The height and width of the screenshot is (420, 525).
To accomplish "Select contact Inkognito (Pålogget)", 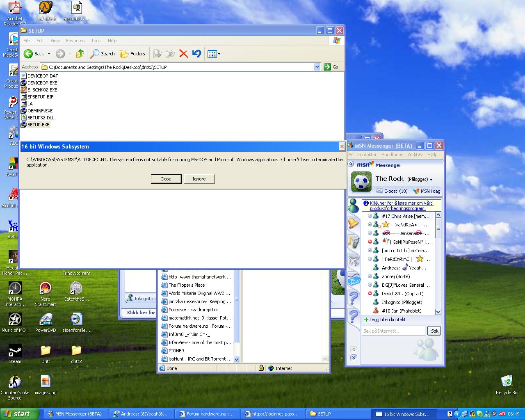I will [397, 302].
